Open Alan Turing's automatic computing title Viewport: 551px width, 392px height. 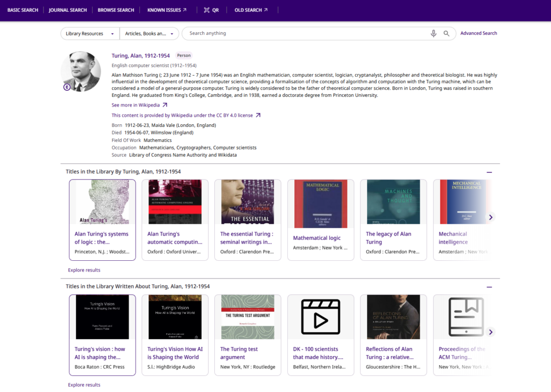pyautogui.click(x=175, y=238)
